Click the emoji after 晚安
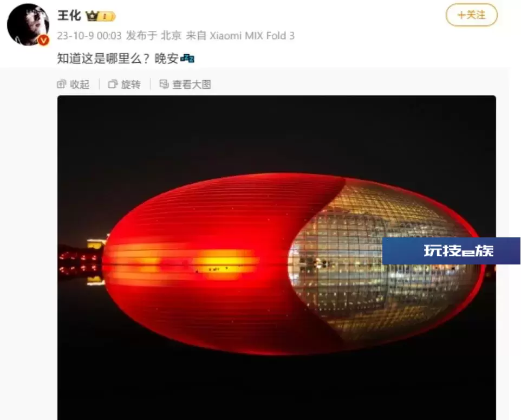The image size is (521, 420). point(187,59)
